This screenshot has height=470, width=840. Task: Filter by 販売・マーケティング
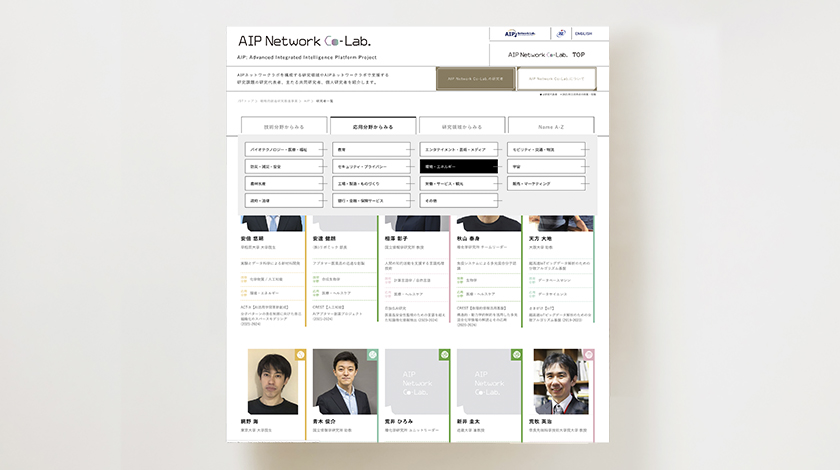click(x=546, y=184)
